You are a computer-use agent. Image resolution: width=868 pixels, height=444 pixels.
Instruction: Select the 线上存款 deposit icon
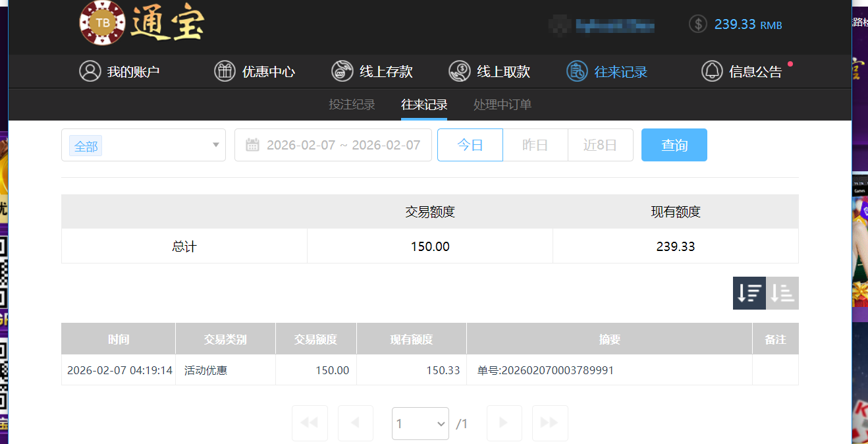342,71
